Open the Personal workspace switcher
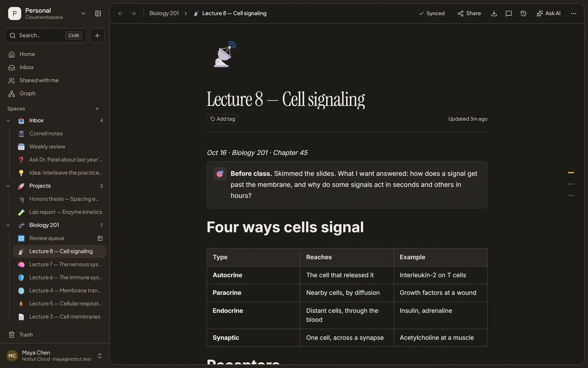The image size is (588, 368). [47, 14]
